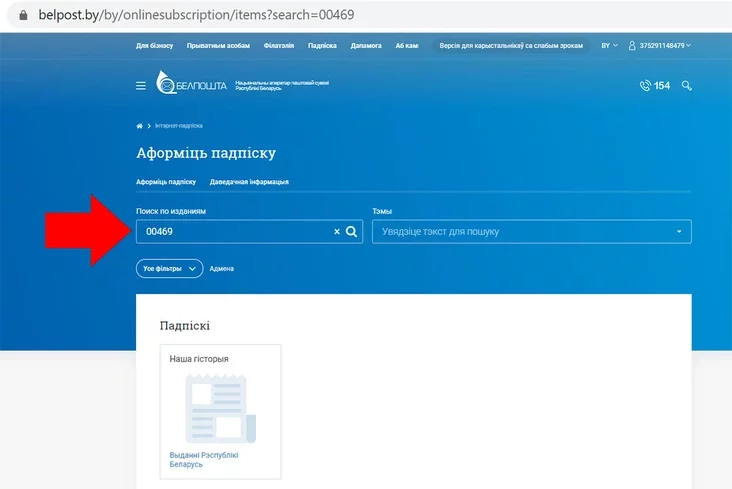Open the hamburger menu beside Belpochta logo
The height and width of the screenshot is (489, 732).
click(141, 86)
